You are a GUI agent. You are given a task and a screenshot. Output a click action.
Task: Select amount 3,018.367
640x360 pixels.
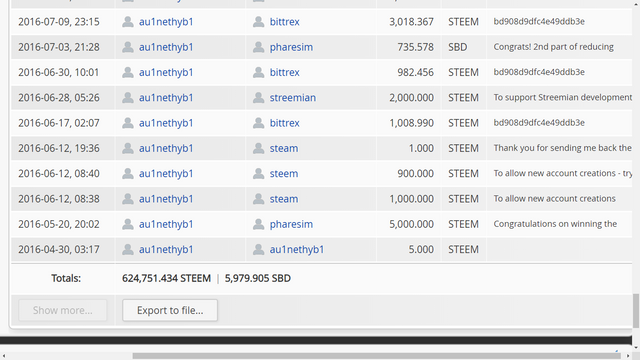[411, 22]
